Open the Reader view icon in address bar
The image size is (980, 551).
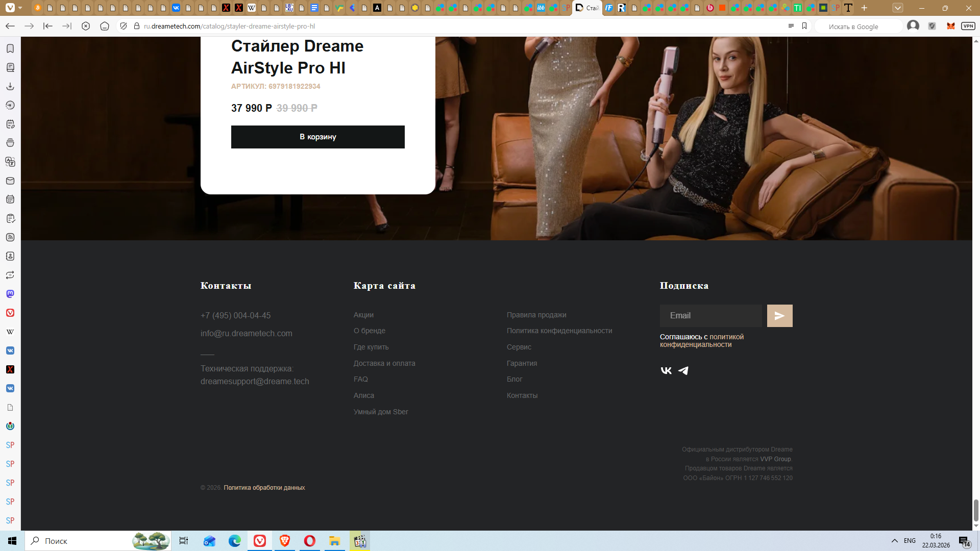(791, 26)
